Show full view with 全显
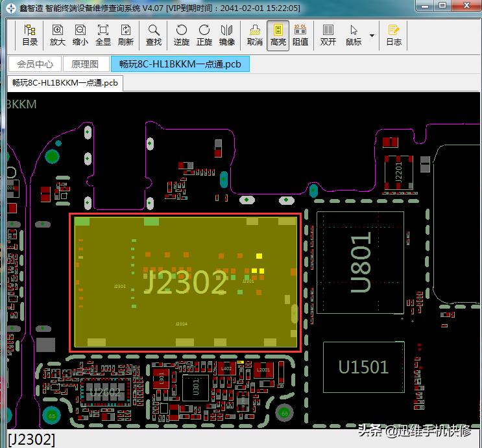Screen dimensions: 482x448 tap(103, 35)
